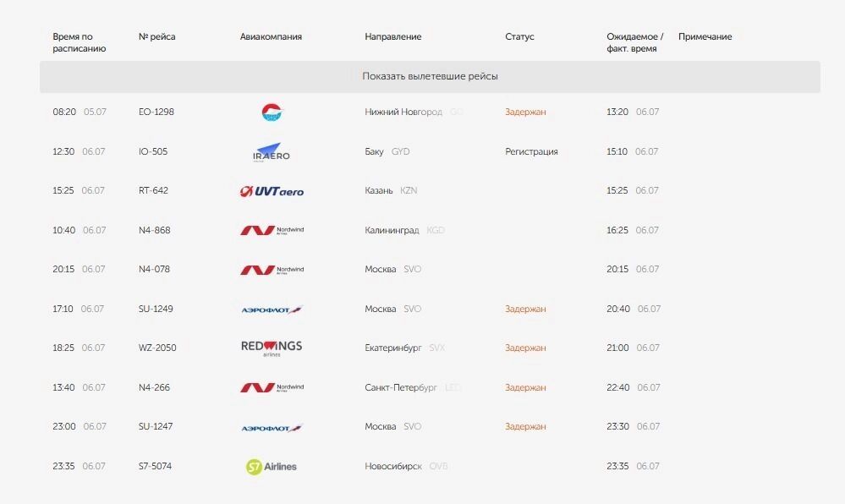This screenshot has height=504, width=845.
Task: Click the Nordwind logo for flight N4-868
Action: point(272,230)
